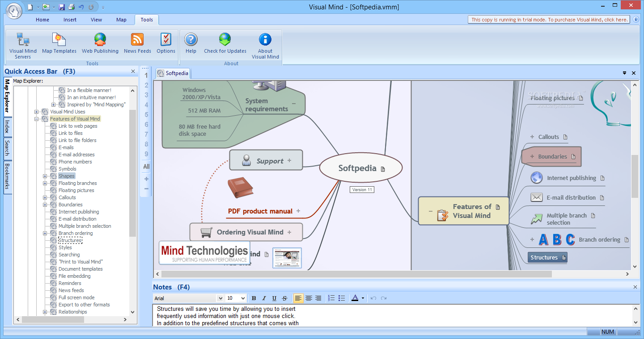
Task: Create a new document from quick toolbar
Action: tap(30, 7)
